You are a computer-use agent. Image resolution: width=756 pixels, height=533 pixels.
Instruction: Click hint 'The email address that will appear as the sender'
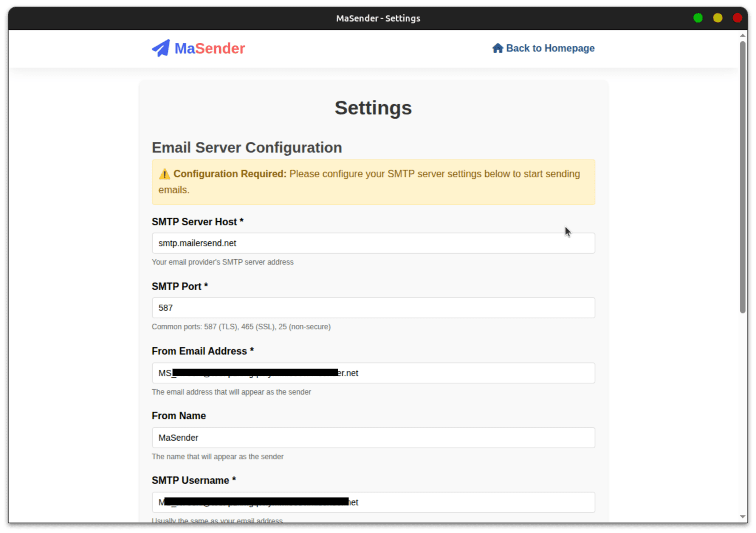[231, 392]
